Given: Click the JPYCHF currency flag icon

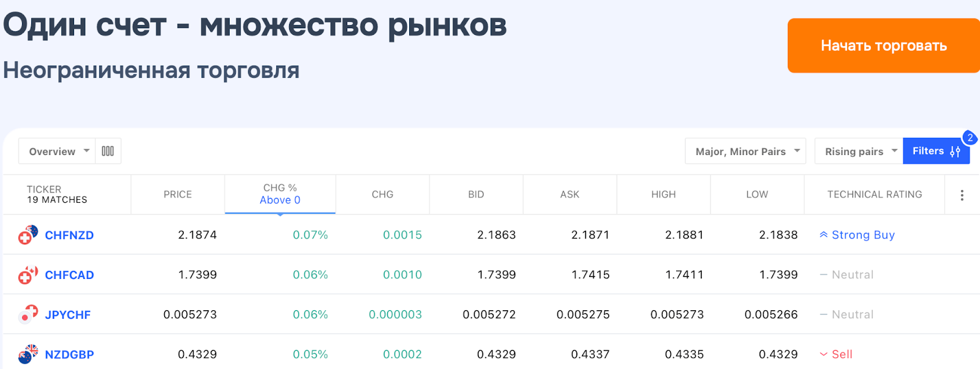Looking at the screenshot, I should tap(28, 314).
